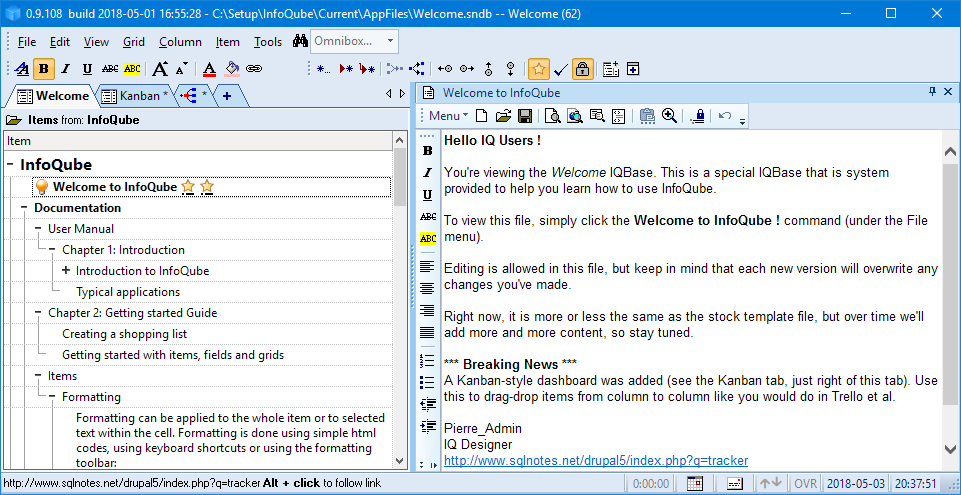
Task: Open the Grid menu
Action: point(134,42)
